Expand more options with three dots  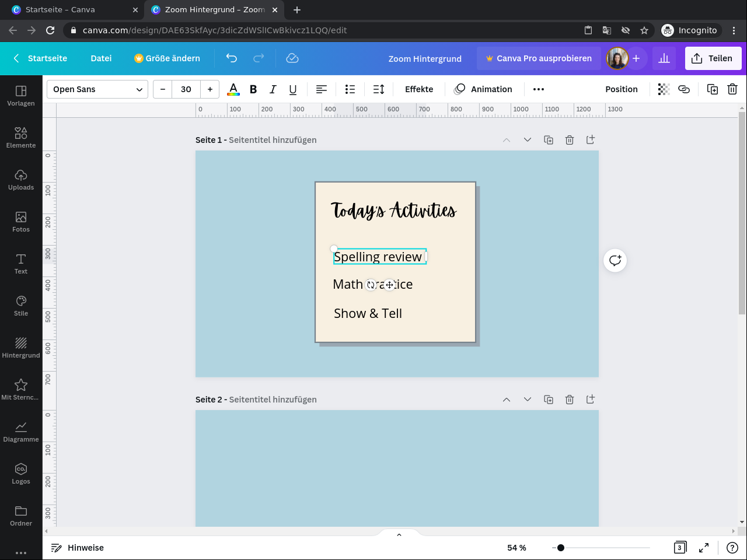pos(539,89)
